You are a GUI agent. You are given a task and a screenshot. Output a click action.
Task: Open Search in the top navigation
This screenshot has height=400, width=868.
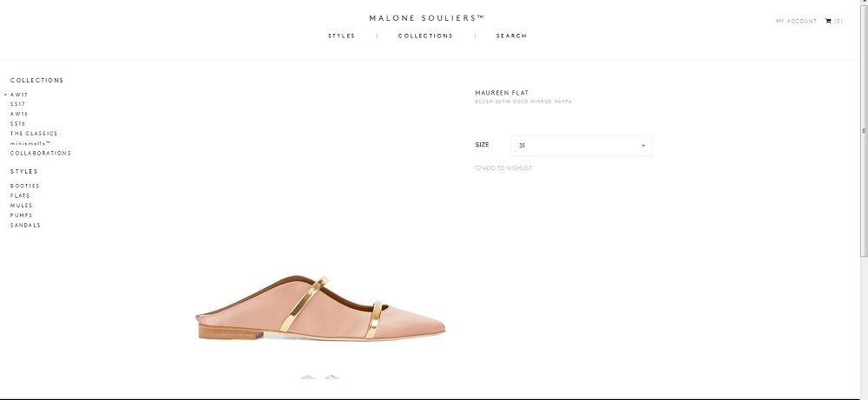coord(511,36)
